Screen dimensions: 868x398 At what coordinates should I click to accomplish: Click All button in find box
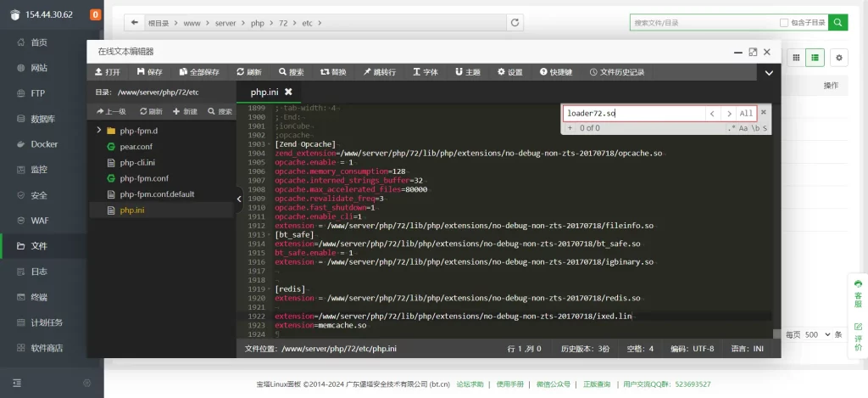[745, 113]
